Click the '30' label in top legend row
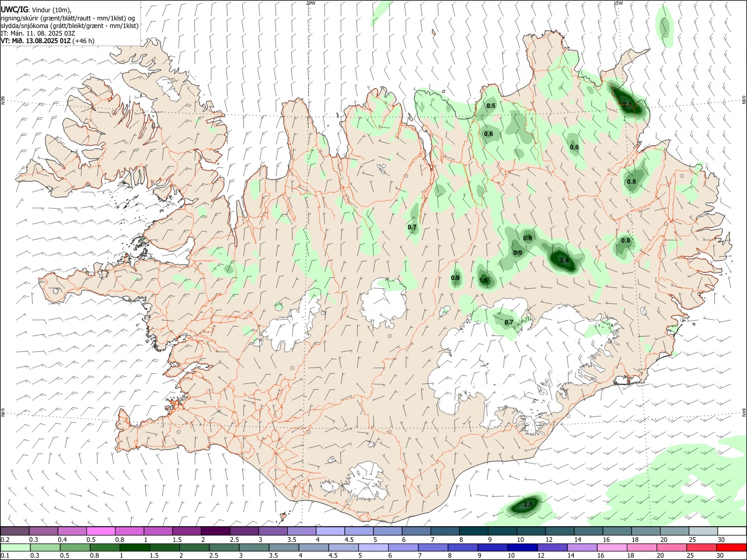 point(721,540)
